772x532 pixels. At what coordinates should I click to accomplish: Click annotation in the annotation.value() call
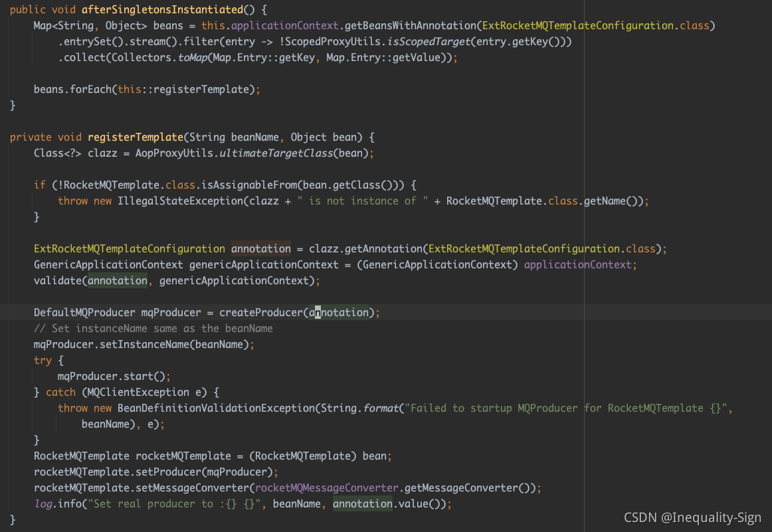tap(362, 504)
